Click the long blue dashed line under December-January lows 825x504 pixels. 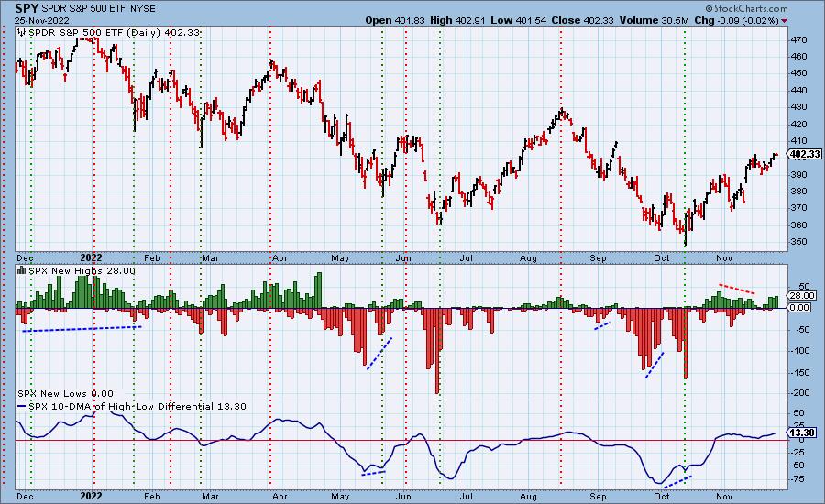click(x=82, y=329)
